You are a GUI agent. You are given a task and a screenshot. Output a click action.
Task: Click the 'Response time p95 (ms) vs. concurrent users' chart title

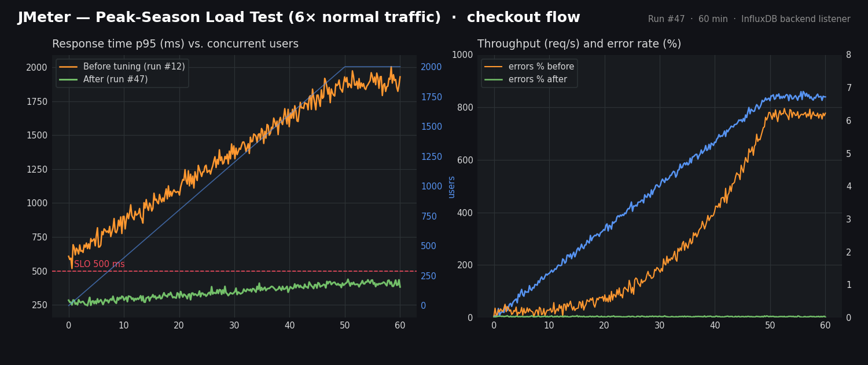point(175,44)
